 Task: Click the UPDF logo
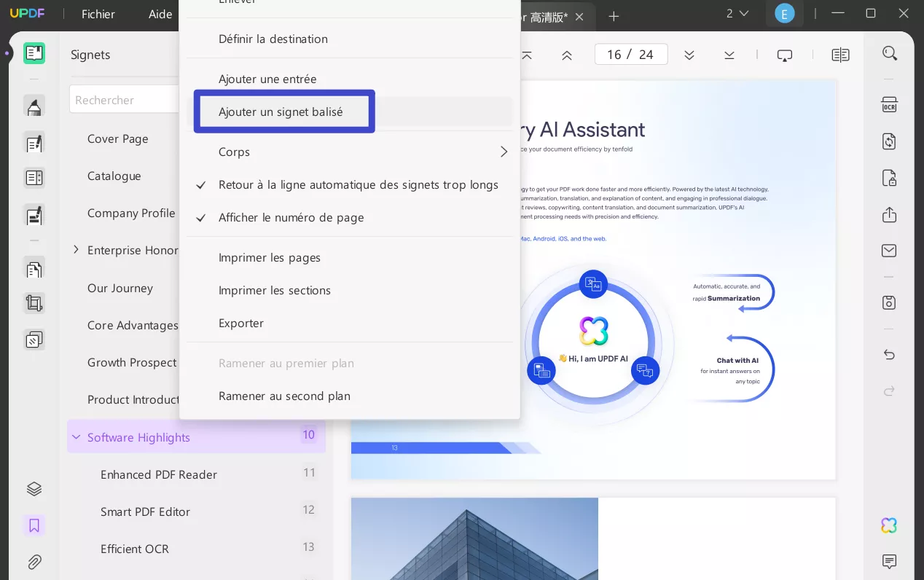tap(27, 13)
